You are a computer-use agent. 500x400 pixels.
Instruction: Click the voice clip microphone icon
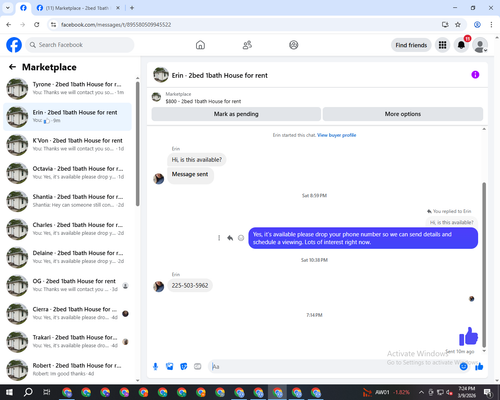(155, 367)
